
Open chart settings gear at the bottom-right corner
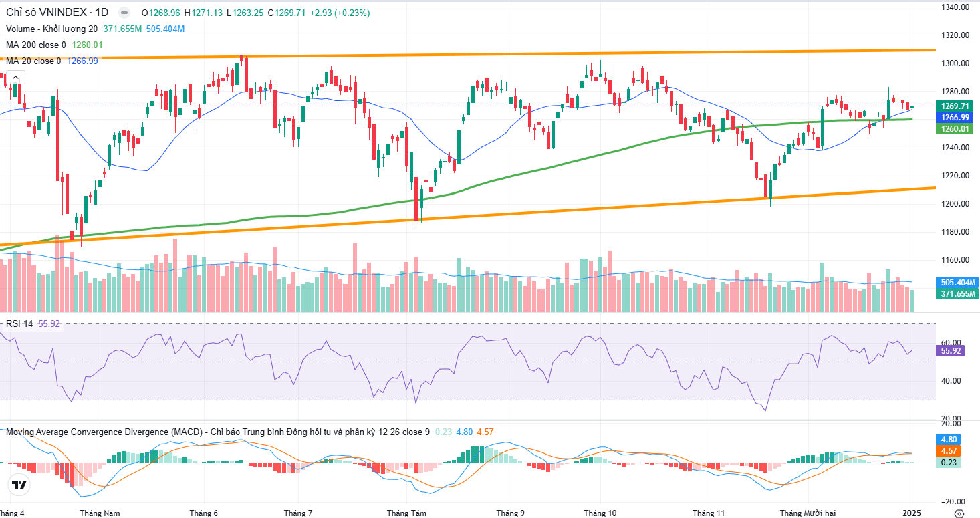pyautogui.click(x=959, y=513)
